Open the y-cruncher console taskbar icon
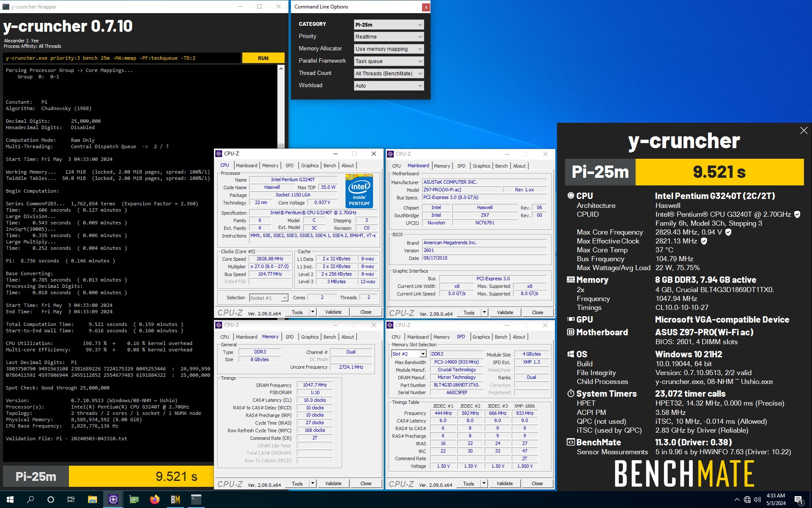The height and width of the screenshot is (508, 812). pyautogui.click(x=196, y=500)
